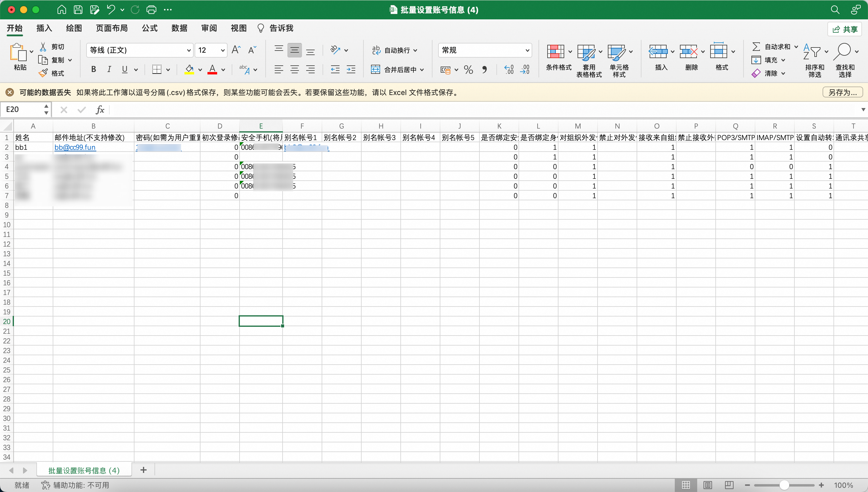Click the percent style icon
The image size is (868, 492).
(468, 70)
